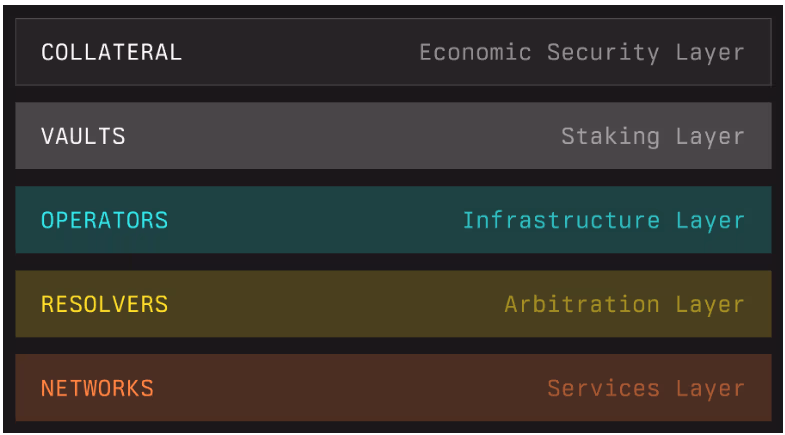785x435 pixels.
Task: Click the empty middle of the dark Collateral bar
Action: (300, 52)
